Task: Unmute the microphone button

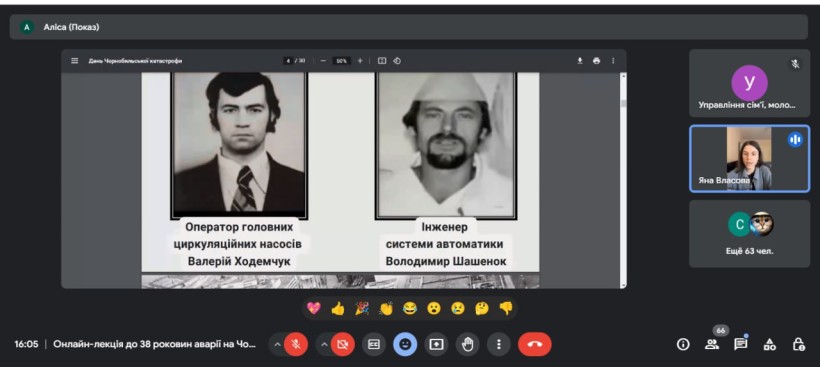Action: [296, 345]
